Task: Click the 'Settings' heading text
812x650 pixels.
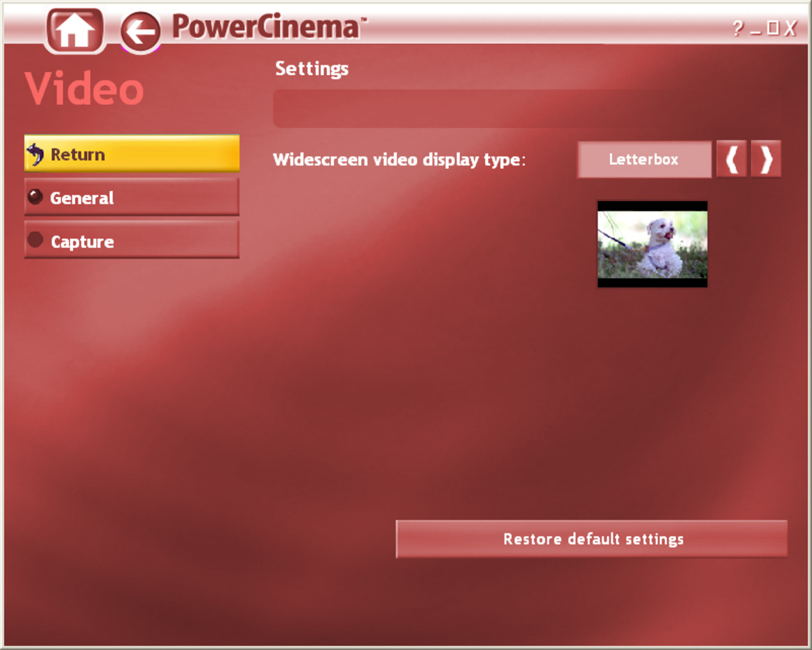Action: (x=312, y=69)
